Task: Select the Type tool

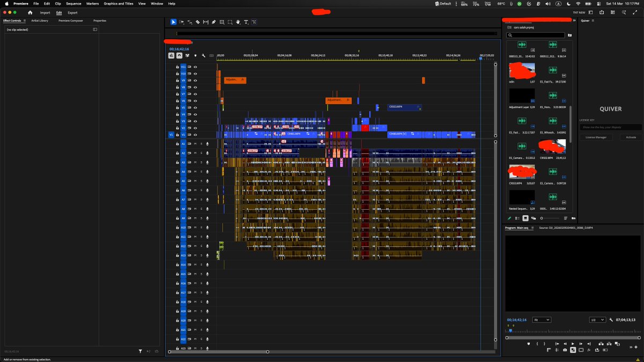Action: click(x=246, y=22)
